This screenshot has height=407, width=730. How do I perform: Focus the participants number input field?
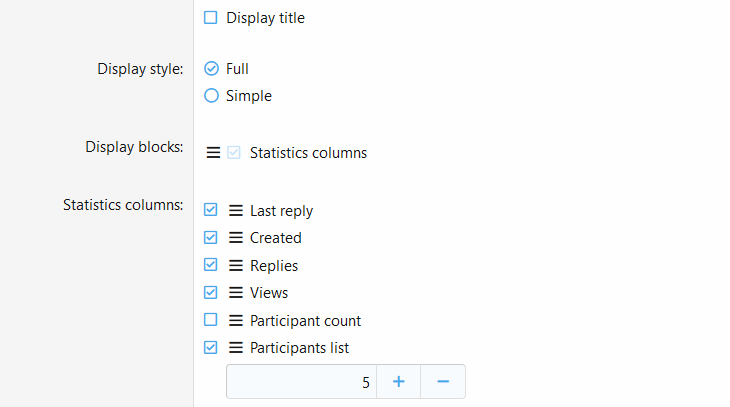[301, 382]
